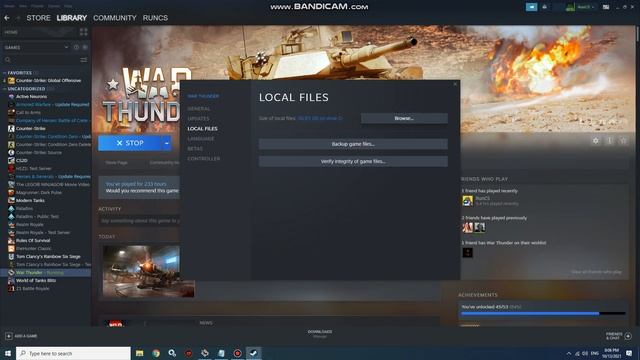Click the achievements progress bar

pyautogui.click(x=543, y=313)
